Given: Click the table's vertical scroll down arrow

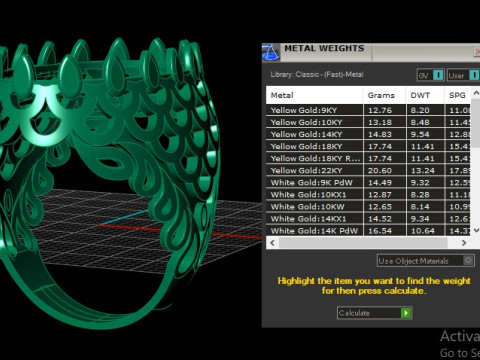Looking at the screenshot, I should pyautogui.click(x=476, y=230).
